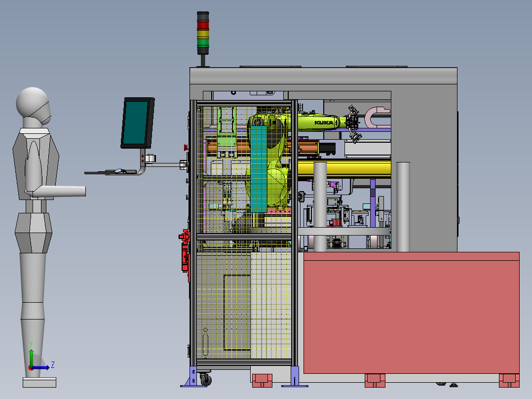Select the teal cover in front of the robot
The width and height of the screenshot is (532, 399).
click(259, 169)
